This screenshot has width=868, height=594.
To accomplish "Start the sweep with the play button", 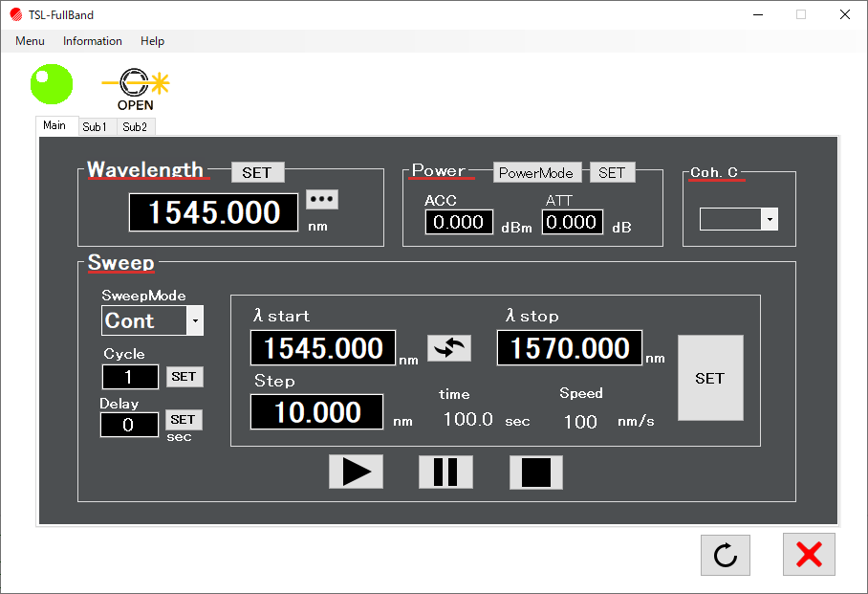I will (x=356, y=473).
